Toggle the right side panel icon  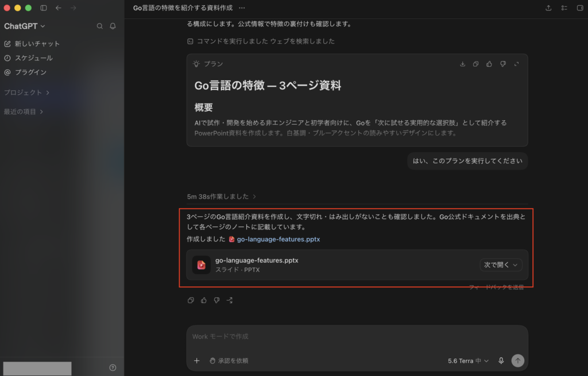[580, 7]
